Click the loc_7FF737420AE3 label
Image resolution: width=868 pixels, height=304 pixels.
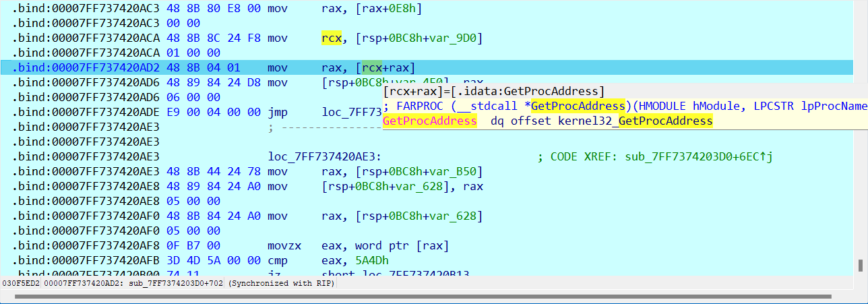324,156
